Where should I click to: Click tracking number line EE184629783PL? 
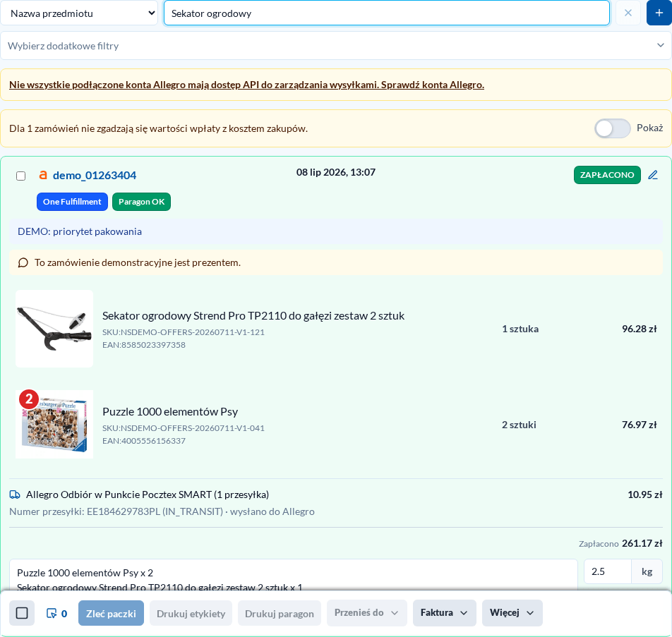[162, 511]
